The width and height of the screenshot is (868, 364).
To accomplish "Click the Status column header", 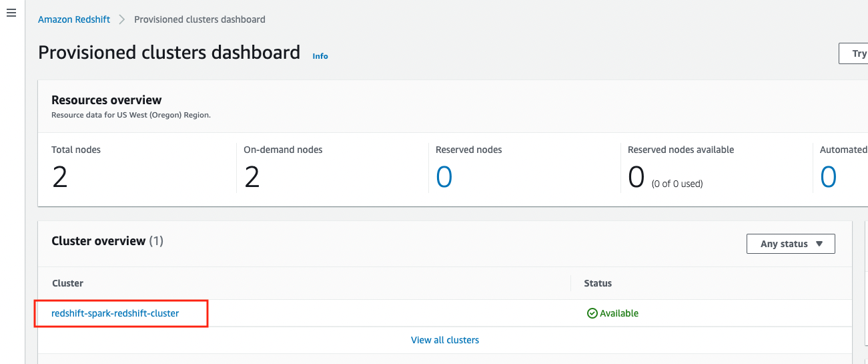I will 598,283.
